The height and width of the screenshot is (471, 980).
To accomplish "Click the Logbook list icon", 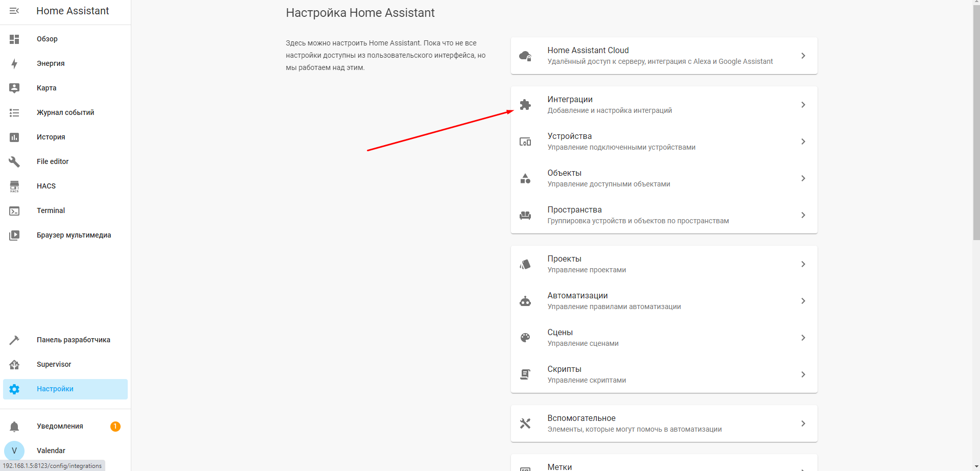I will (x=14, y=112).
